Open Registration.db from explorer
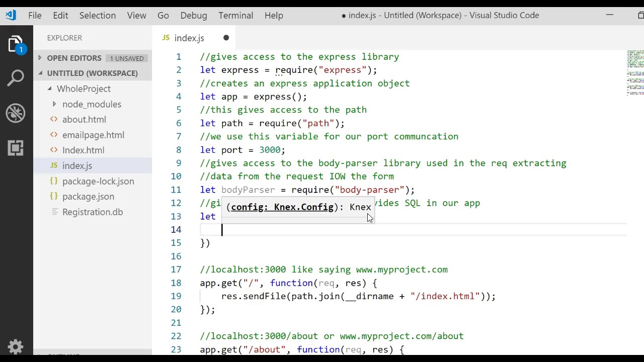The height and width of the screenshot is (362, 644). pyautogui.click(x=93, y=212)
